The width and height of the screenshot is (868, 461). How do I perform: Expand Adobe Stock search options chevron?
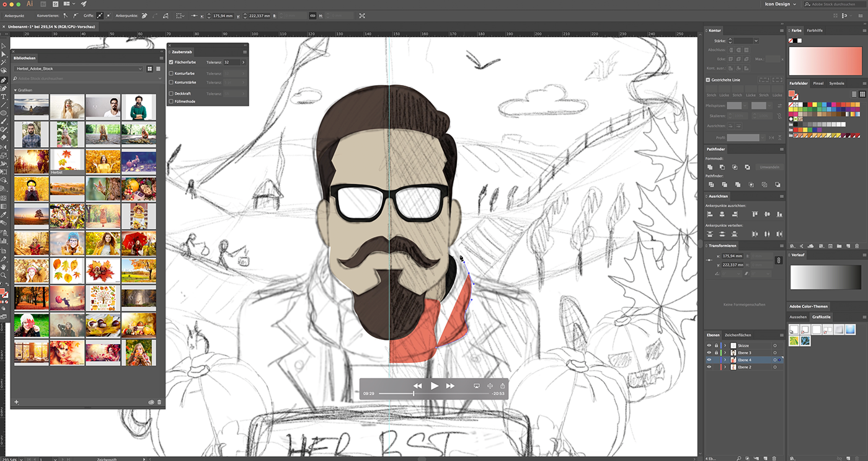(x=161, y=79)
